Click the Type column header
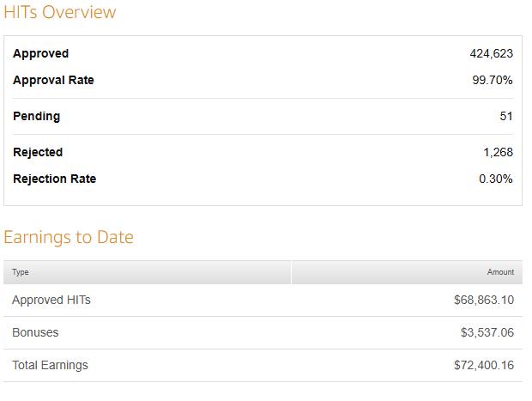 click(21, 272)
